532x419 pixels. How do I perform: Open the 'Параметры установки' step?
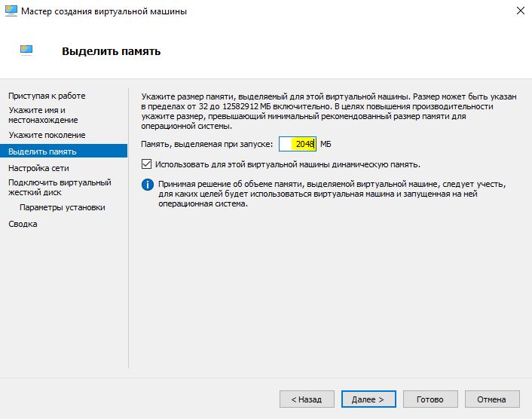pos(63,207)
